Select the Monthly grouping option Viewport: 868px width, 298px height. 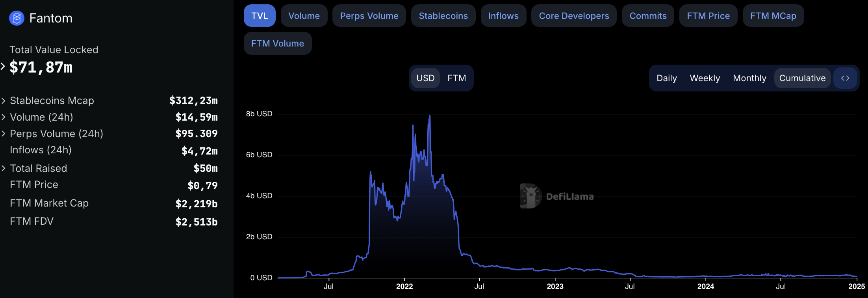click(749, 78)
